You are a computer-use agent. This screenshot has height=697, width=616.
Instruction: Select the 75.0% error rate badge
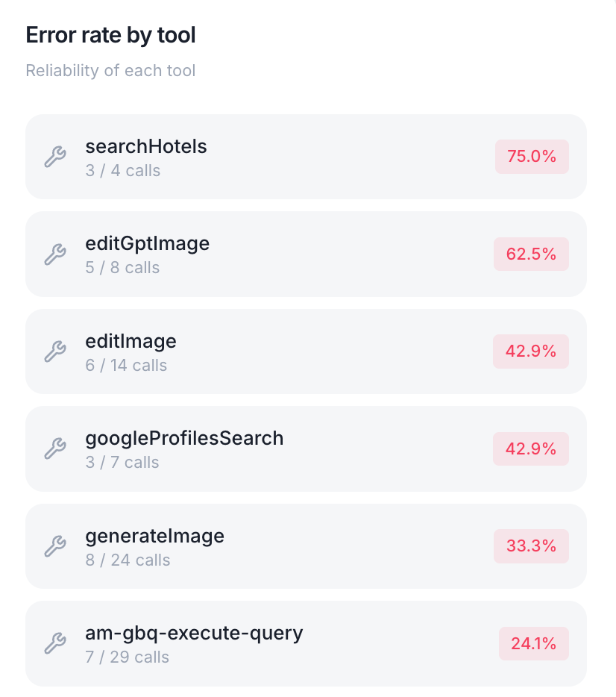532,157
